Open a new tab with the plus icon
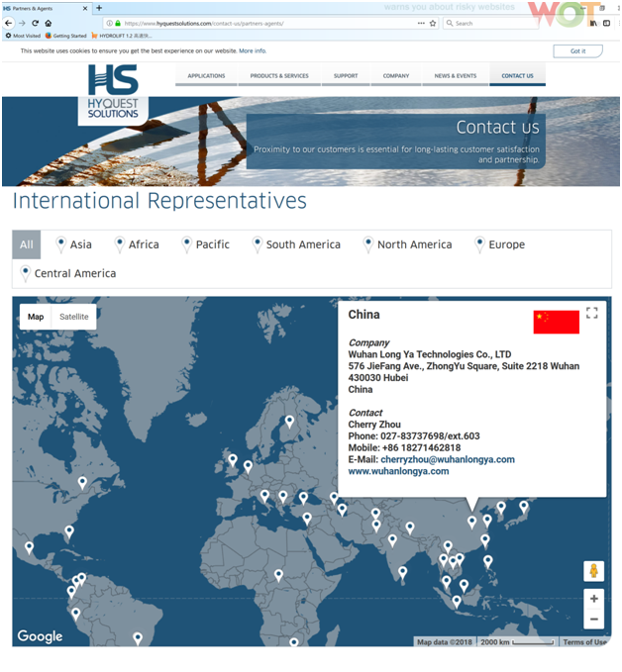This screenshot has width=622, height=672. click(99, 8)
